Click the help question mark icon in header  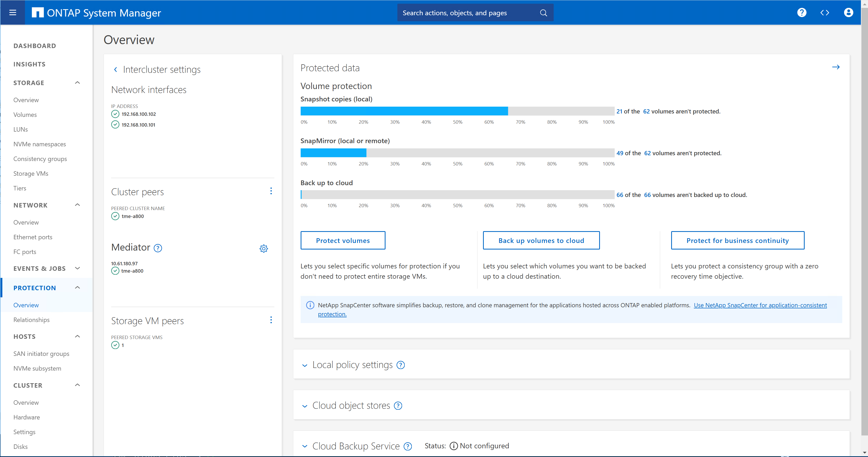click(x=802, y=13)
